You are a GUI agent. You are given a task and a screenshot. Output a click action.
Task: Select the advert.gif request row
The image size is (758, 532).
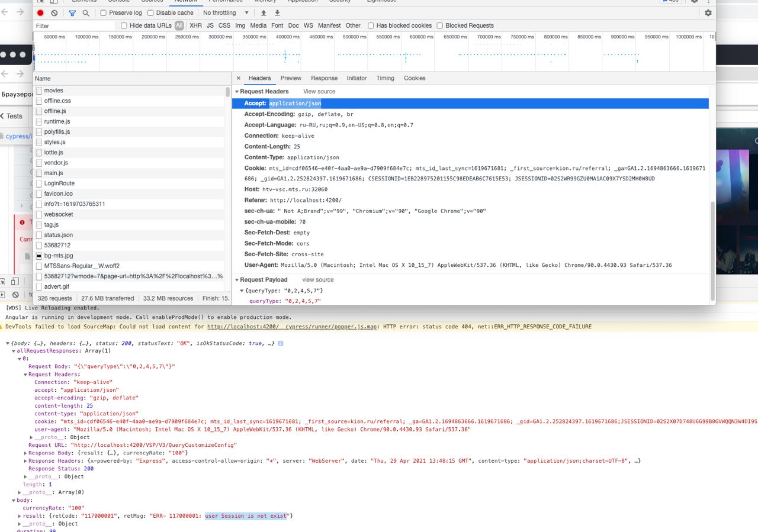point(129,287)
